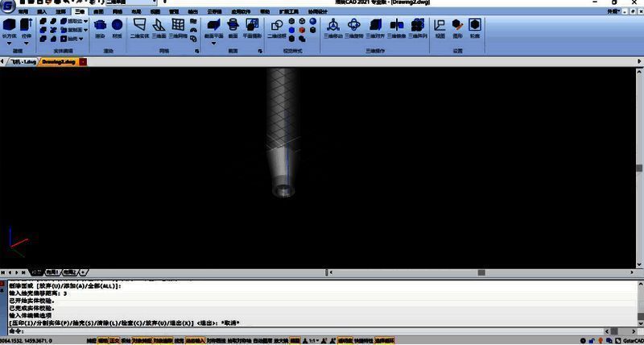Toggle 正交 ortho mode in status bar
Image resolution: width=644 pixels, height=345 pixels.
point(114,341)
